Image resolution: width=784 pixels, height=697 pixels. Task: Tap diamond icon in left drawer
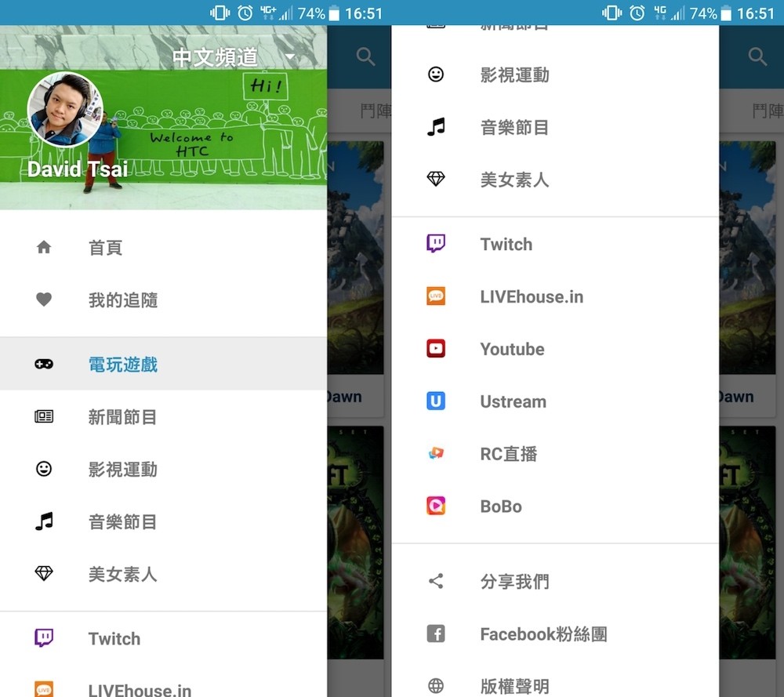point(44,573)
